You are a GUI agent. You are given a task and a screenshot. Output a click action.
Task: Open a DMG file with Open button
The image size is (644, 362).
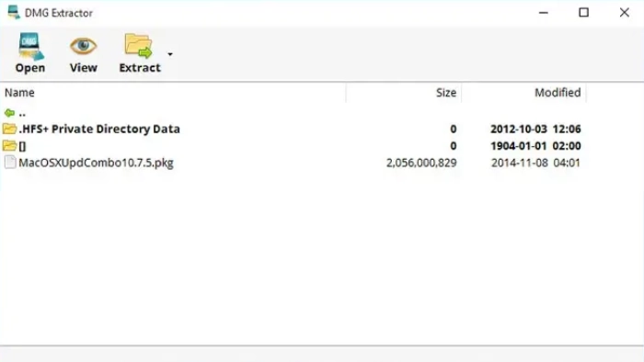[x=30, y=53]
